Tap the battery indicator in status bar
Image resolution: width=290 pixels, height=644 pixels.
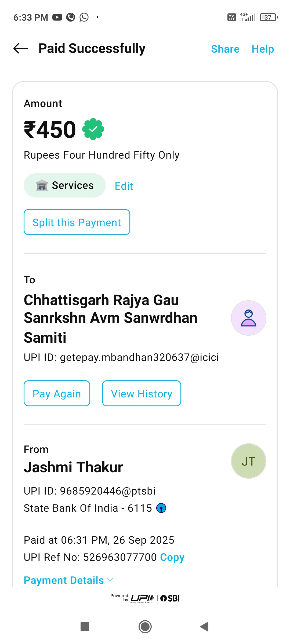click(269, 17)
